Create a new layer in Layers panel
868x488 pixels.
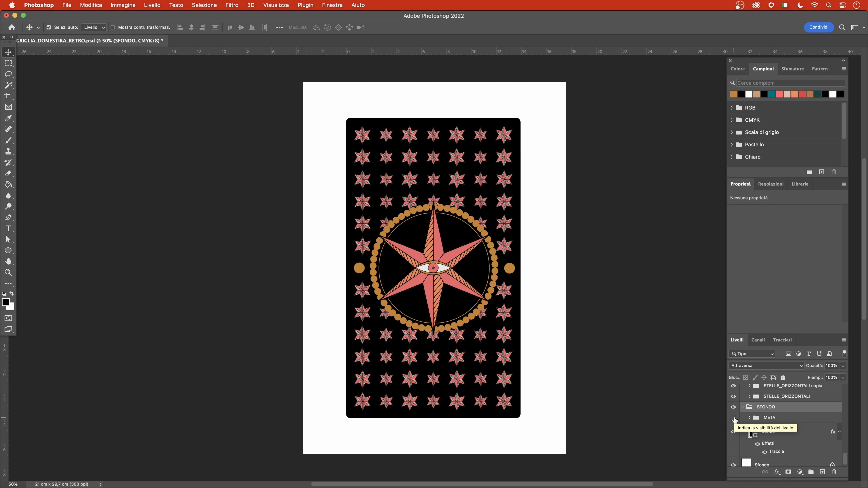822,472
